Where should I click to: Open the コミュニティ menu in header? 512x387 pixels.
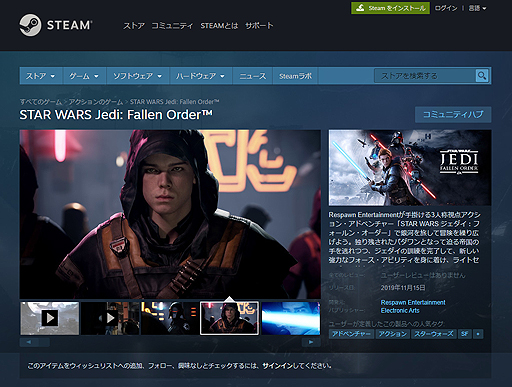(172, 26)
